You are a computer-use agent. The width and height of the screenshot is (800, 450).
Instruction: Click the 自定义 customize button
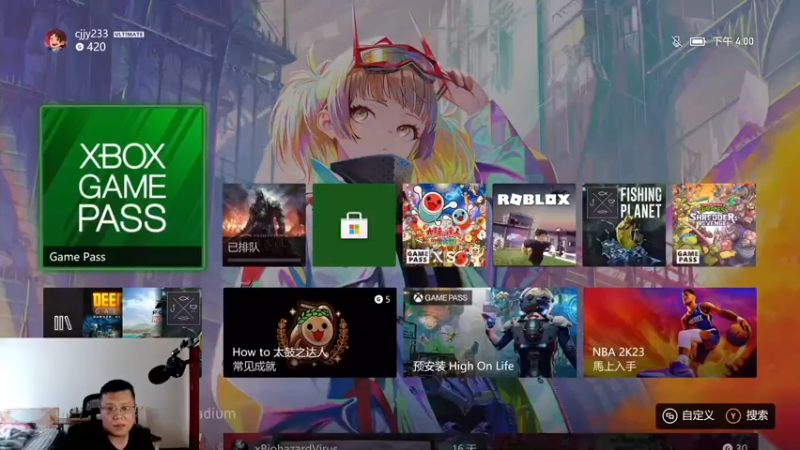click(689, 416)
